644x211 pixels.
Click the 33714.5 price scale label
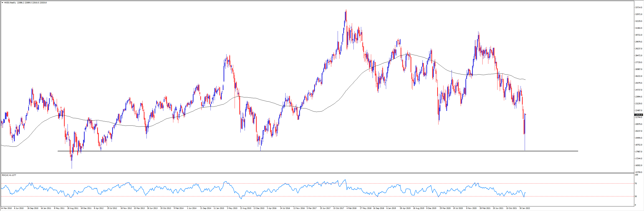pyautogui.click(x=639, y=7)
